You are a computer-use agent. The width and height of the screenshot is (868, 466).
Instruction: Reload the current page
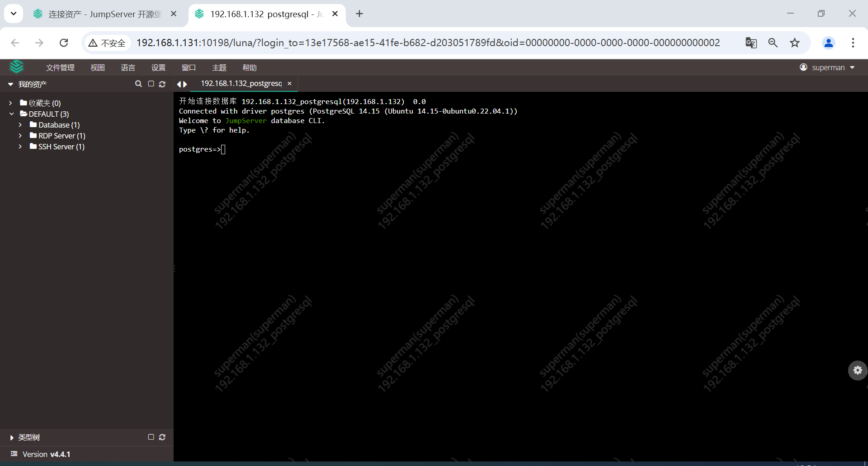(64, 43)
